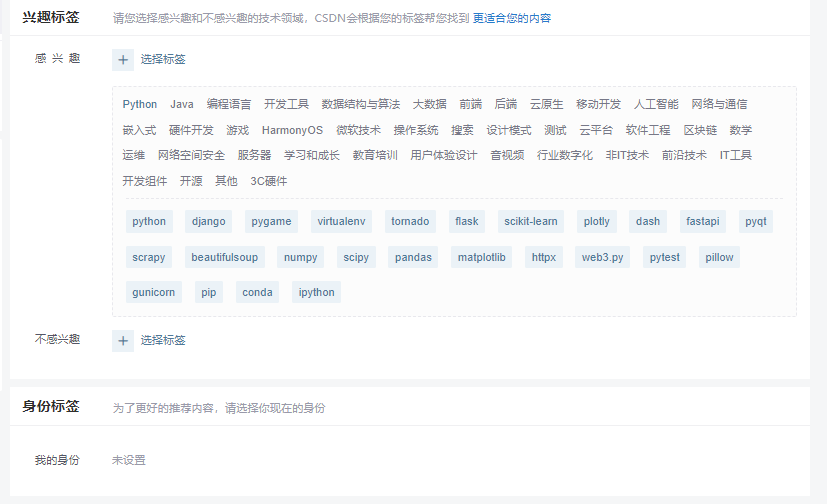The height and width of the screenshot is (504, 827).
Task: Choose the HarmonyOS category
Action: [292, 130]
